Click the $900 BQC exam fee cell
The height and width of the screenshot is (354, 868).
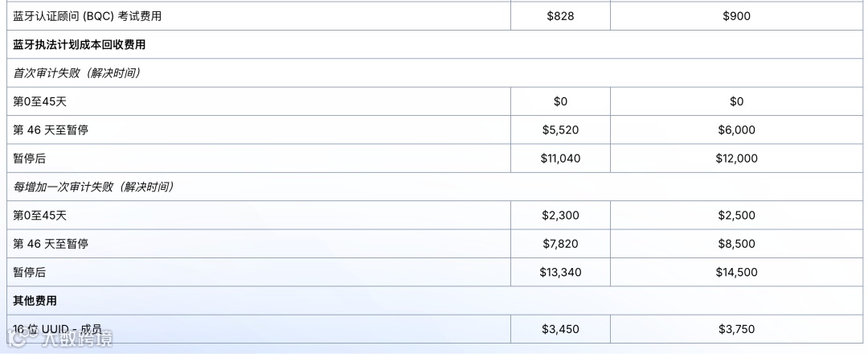(736, 16)
